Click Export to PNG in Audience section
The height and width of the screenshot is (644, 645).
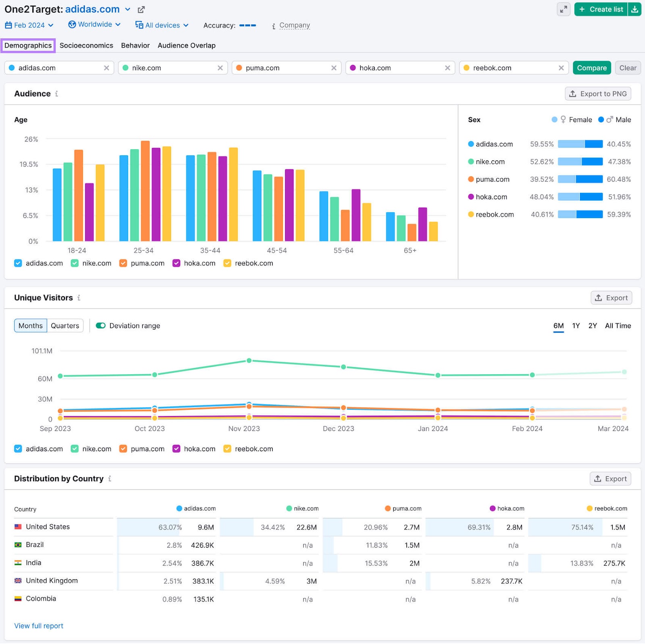598,94
